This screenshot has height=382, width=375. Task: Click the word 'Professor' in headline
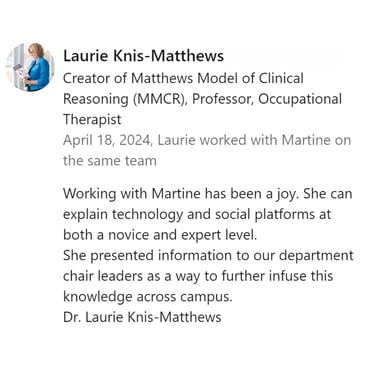(x=222, y=99)
